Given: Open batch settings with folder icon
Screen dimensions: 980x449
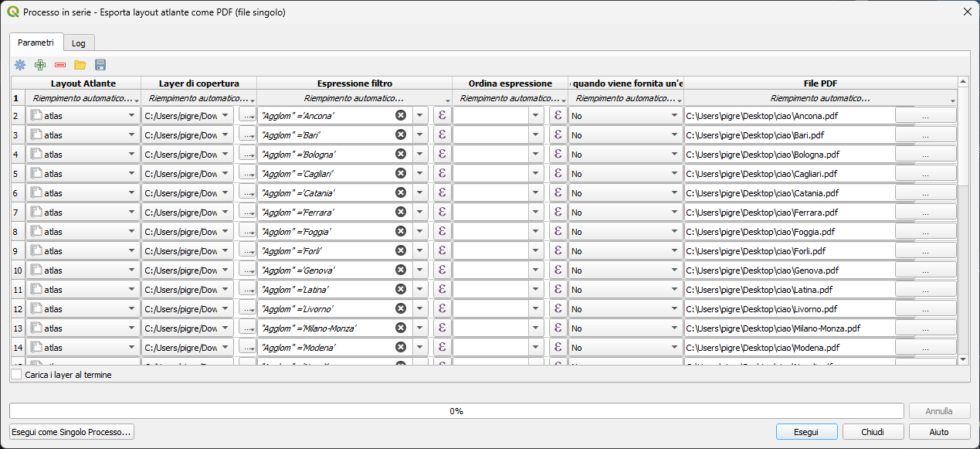Looking at the screenshot, I should (80, 65).
